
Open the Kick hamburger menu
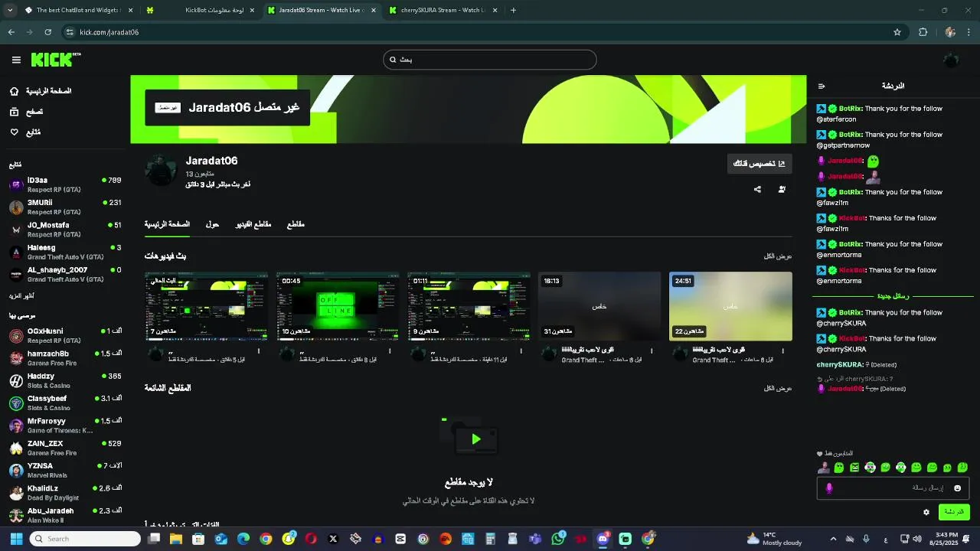(16, 60)
